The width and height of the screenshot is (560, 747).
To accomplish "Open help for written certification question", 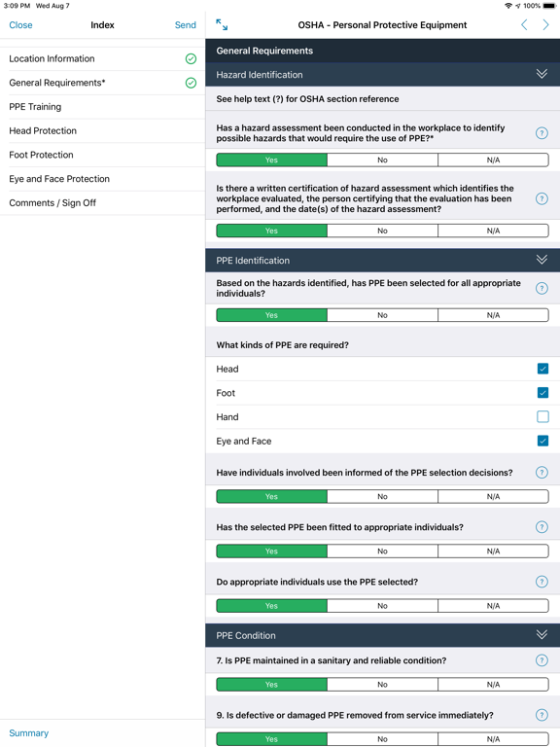I will pyautogui.click(x=542, y=198).
